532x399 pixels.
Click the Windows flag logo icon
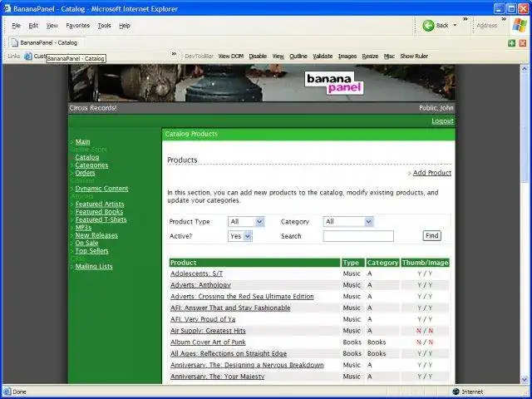520,26
